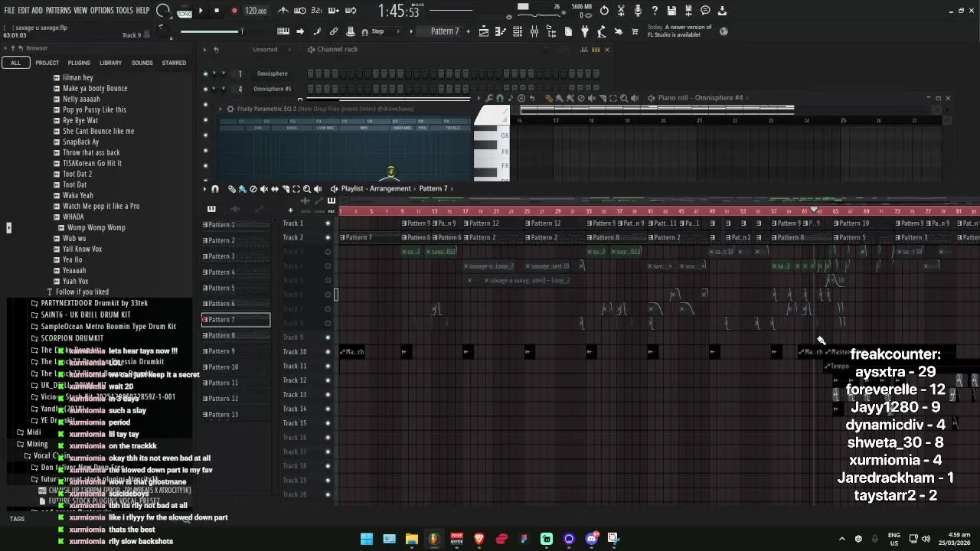Toggle the playlist snap magnet icon

point(215,189)
